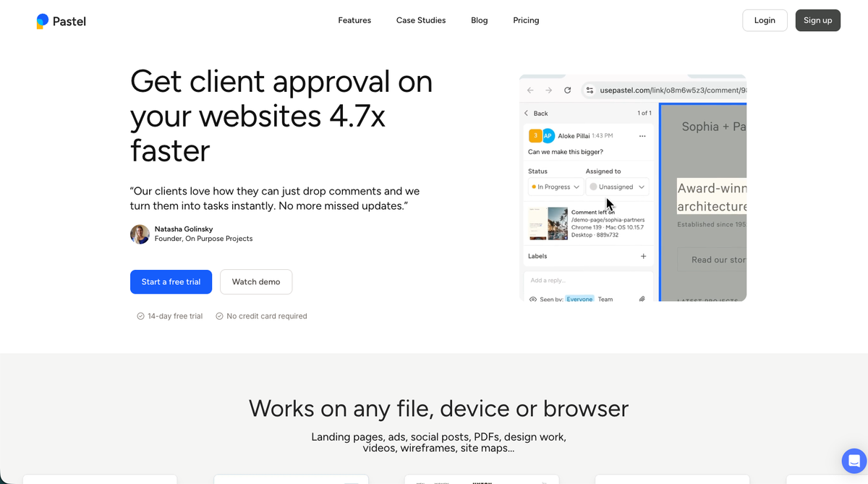
Task: Click the Watch demo button
Action: tap(256, 281)
